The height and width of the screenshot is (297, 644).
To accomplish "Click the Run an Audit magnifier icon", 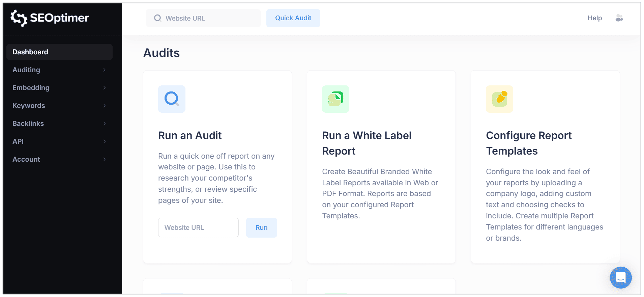I will 172,99.
